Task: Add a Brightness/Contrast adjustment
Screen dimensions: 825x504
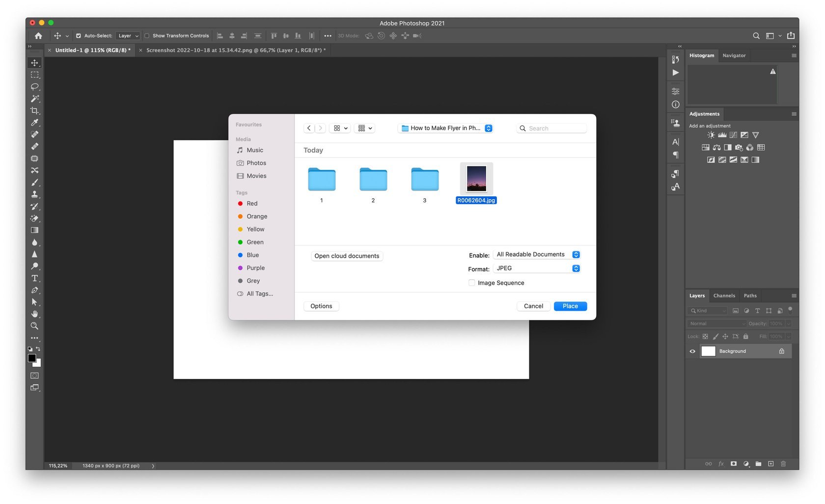Action: click(710, 135)
